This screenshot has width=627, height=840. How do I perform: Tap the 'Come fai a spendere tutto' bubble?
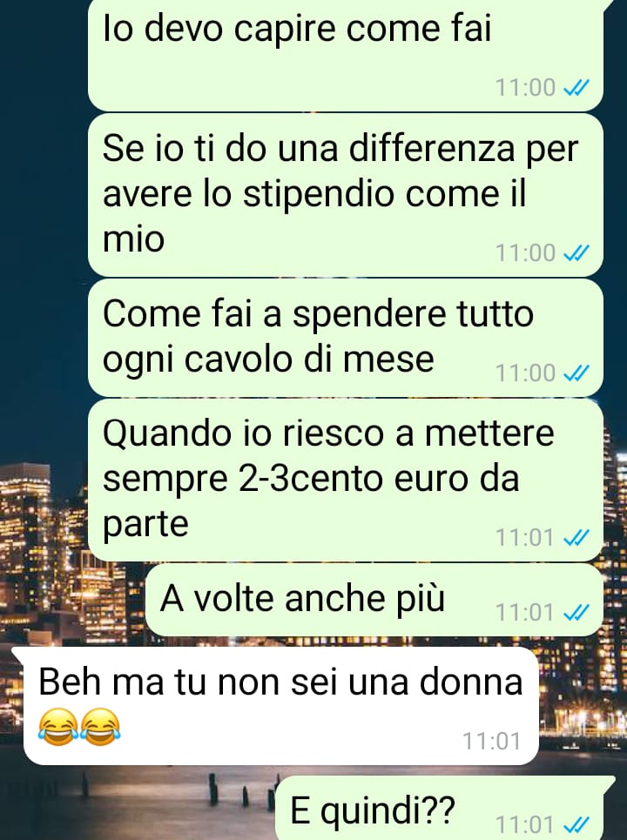click(x=346, y=338)
